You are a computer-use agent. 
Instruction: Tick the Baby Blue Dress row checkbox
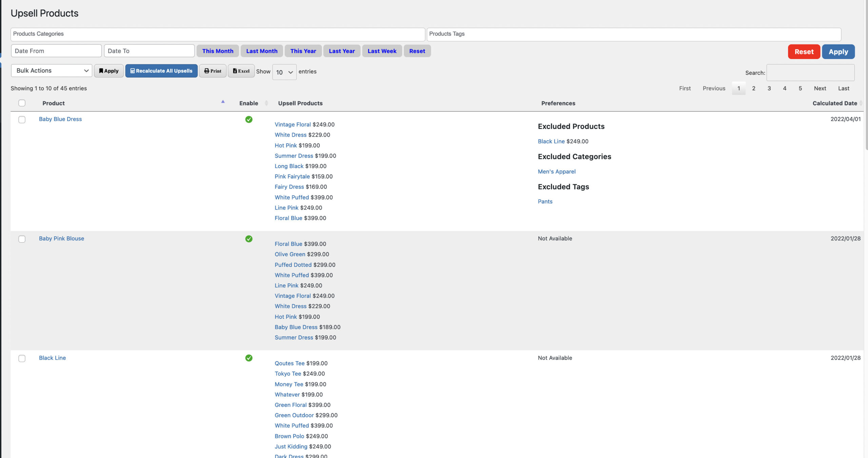click(x=22, y=120)
